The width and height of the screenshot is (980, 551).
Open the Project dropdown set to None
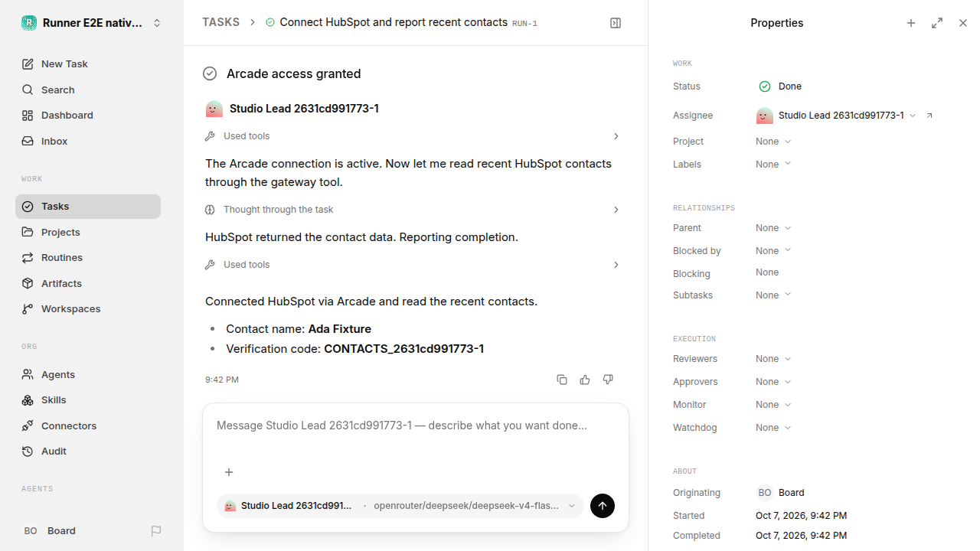(x=773, y=142)
